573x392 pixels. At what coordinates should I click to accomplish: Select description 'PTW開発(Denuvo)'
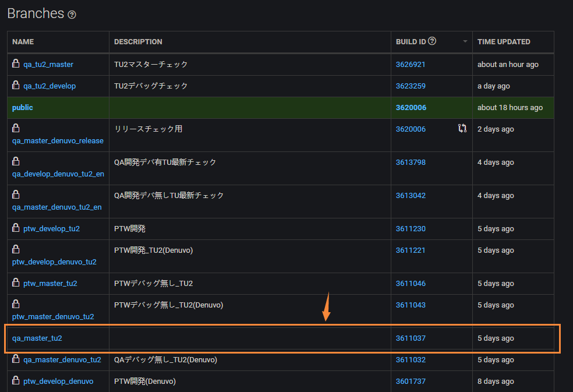click(145, 382)
